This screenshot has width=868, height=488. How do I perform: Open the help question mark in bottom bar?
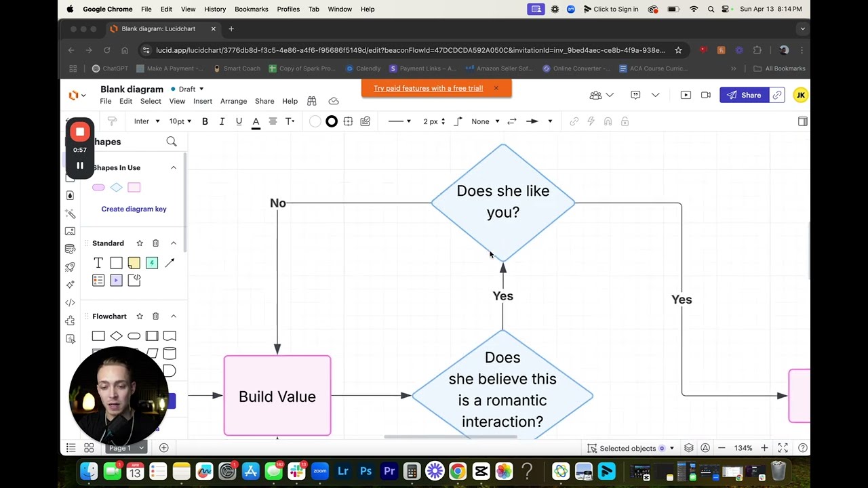click(x=803, y=448)
